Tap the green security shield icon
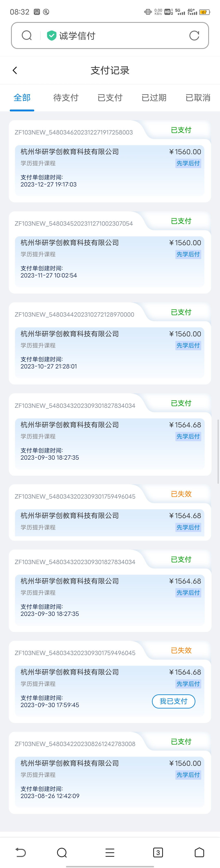This screenshot has width=220, height=868. coord(52,35)
